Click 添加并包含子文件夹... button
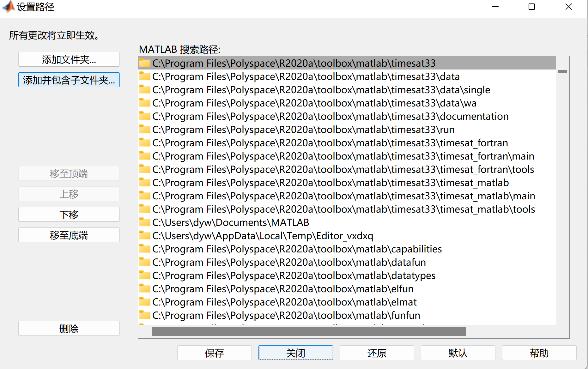The image size is (588, 369). [69, 80]
